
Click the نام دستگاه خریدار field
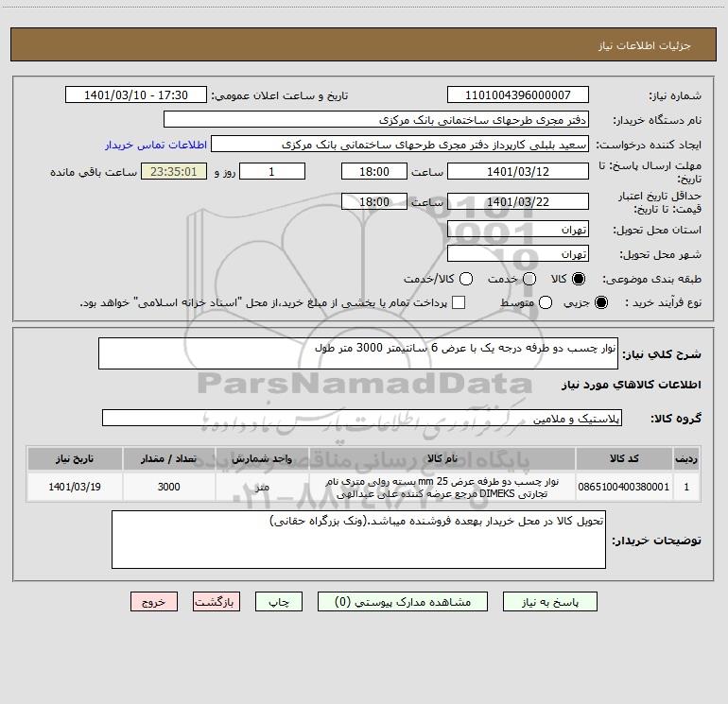tap(376, 120)
